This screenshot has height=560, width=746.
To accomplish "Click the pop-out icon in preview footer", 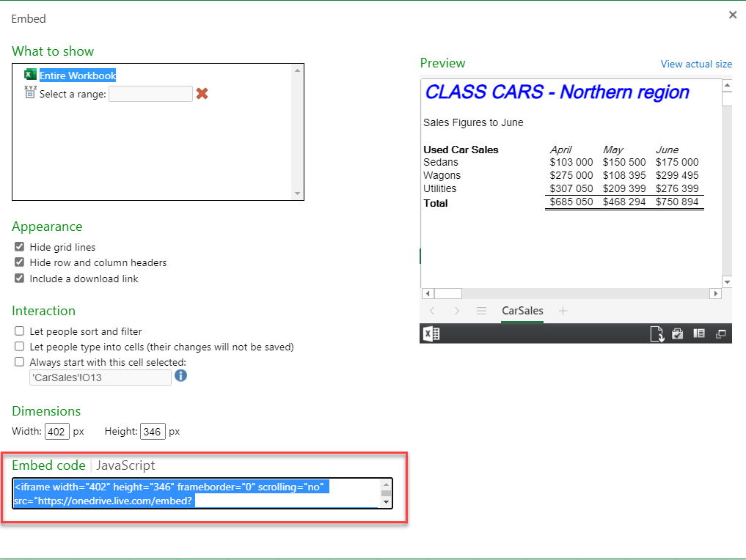I will [x=721, y=334].
